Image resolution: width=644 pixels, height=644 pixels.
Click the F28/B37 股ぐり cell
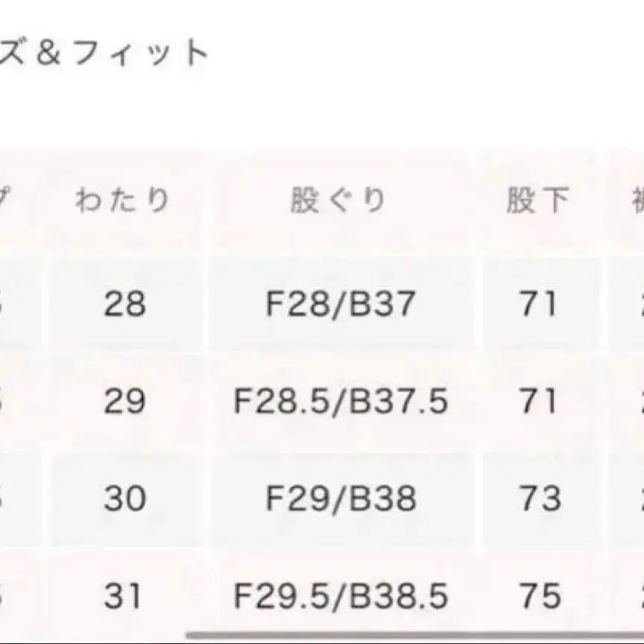click(x=341, y=304)
